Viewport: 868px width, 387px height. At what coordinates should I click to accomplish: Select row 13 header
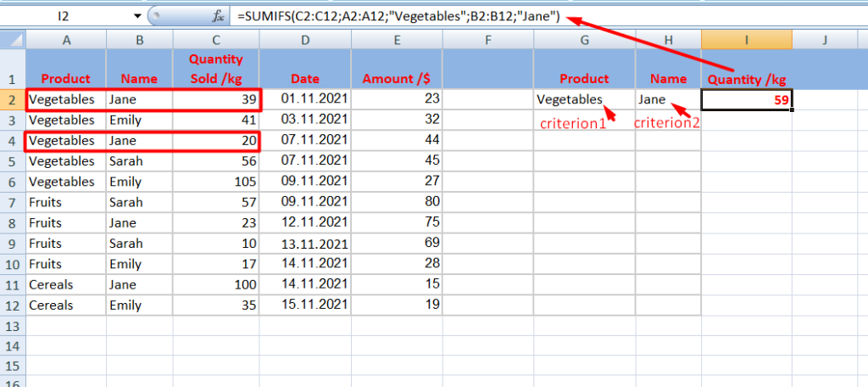(x=13, y=325)
